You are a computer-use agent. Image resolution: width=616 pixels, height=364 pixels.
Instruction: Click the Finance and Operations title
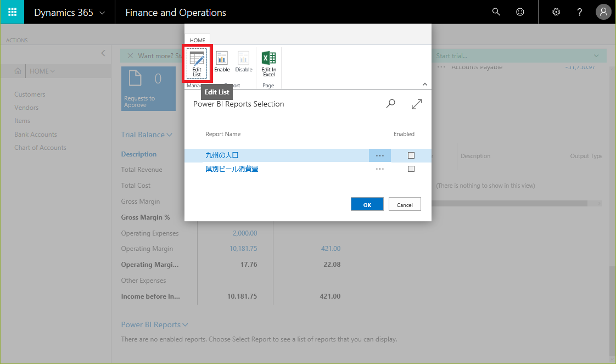click(176, 13)
